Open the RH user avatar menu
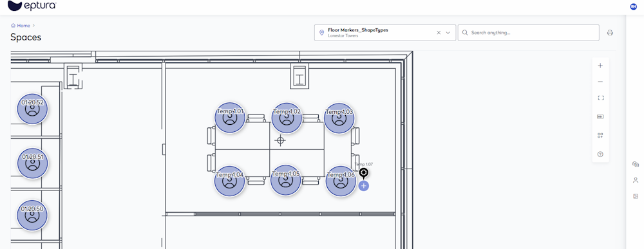Screen dimensions: 644x249 [x=633, y=6]
